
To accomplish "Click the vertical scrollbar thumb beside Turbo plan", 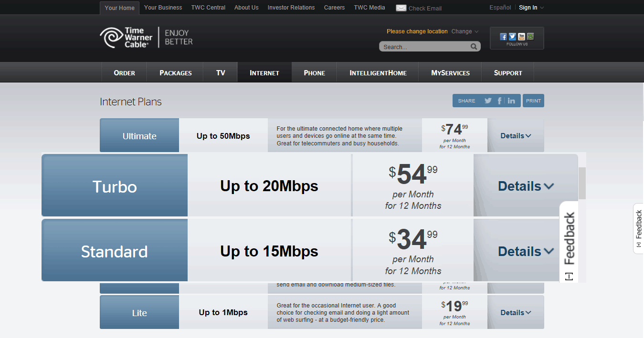I will pyautogui.click(x=581, y=184).
